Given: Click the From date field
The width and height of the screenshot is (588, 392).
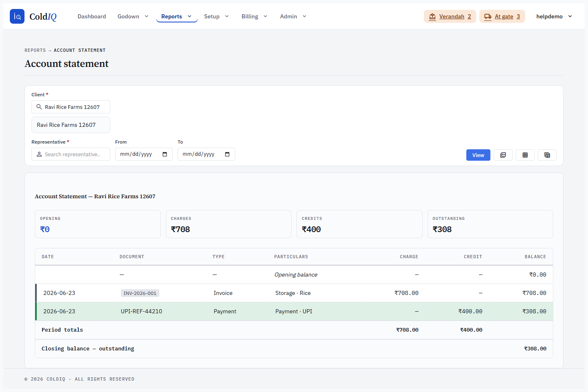Looking at the screenshot, I should [x=144, y=154].
